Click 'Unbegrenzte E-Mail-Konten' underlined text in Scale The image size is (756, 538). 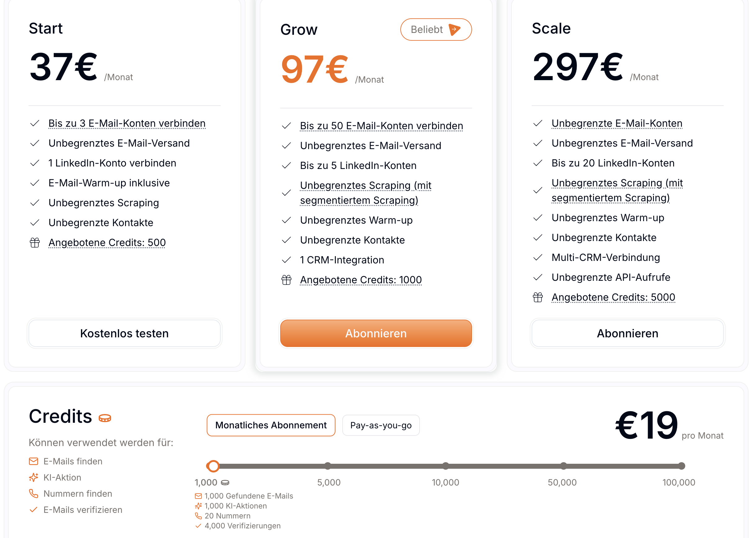617,124
